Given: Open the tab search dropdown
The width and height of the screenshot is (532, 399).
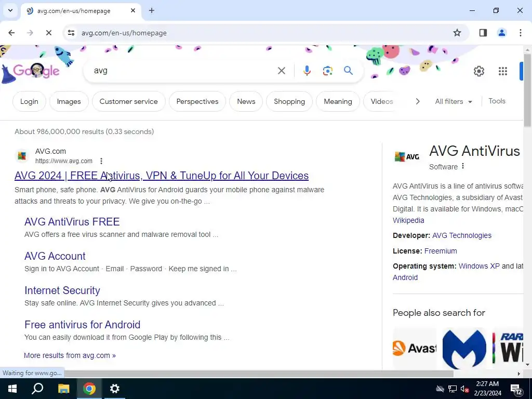Looking at the screenshot, I should (x=10, y=10).
